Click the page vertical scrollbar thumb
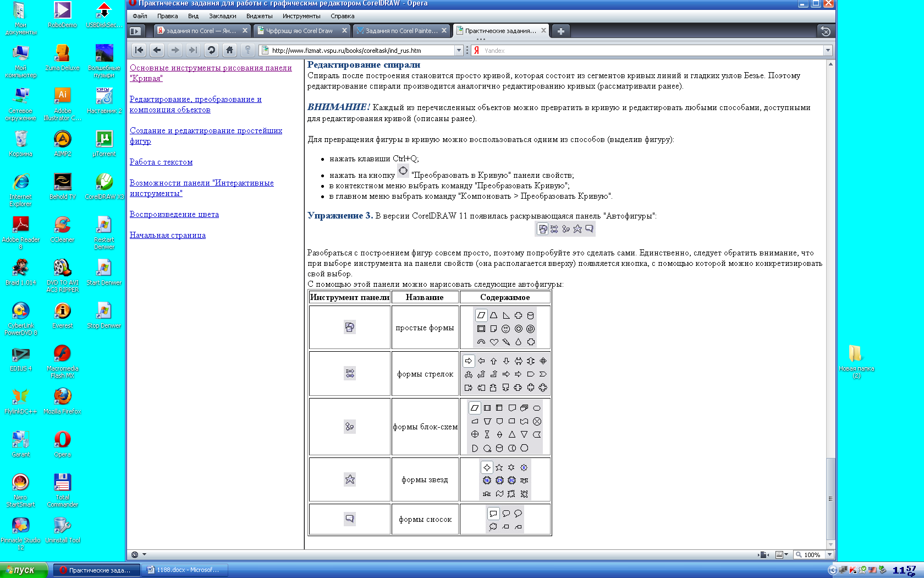Viewport: 924px width, 578px height. click(x=831, y=499)
